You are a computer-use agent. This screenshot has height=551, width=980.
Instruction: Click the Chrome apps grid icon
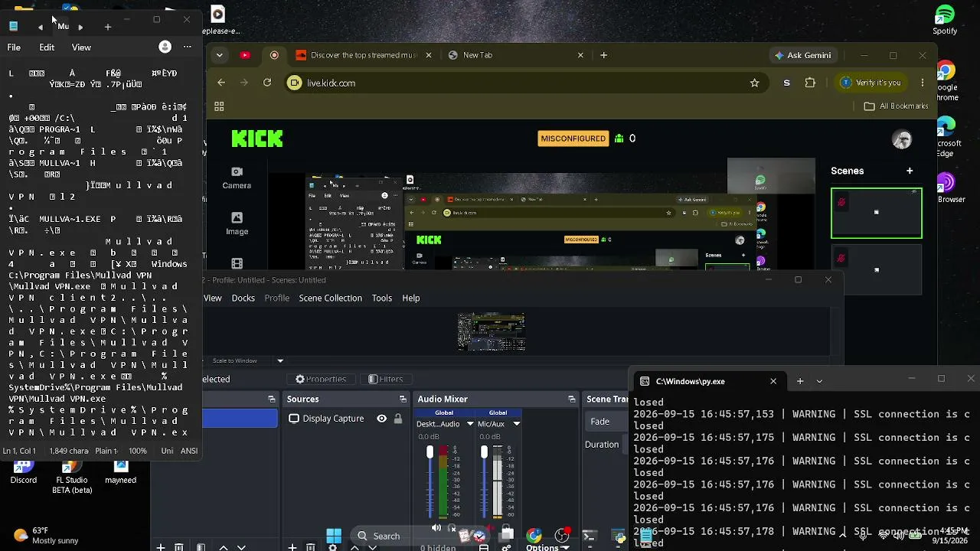pyautogui.click(x=219, y=106)
